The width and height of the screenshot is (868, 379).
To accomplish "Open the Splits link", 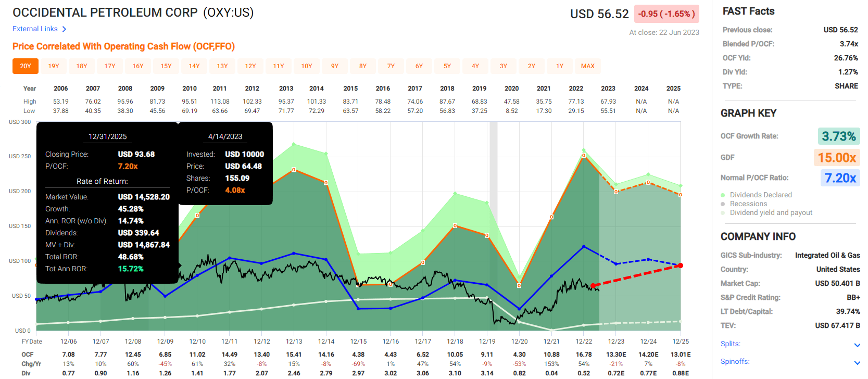I will click(731, 344).
